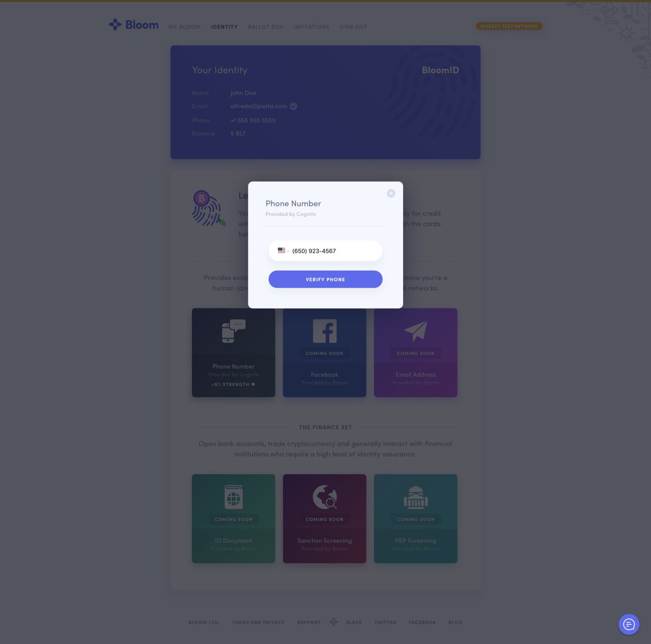Open the ID Document card
This screenshot has height=644, width=651.
click(233, 518)
